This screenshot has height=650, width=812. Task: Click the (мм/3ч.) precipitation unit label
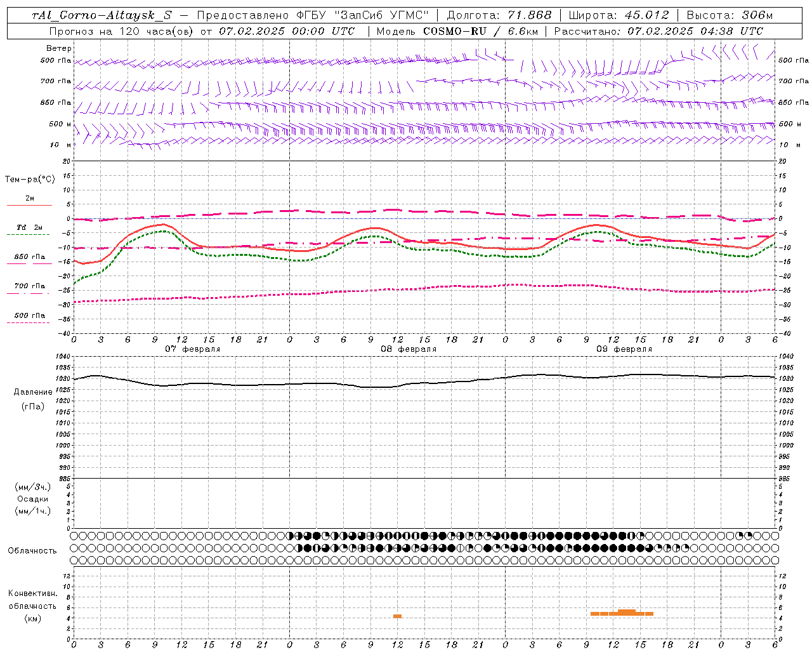pyautogui.click(x=33, y=487)
